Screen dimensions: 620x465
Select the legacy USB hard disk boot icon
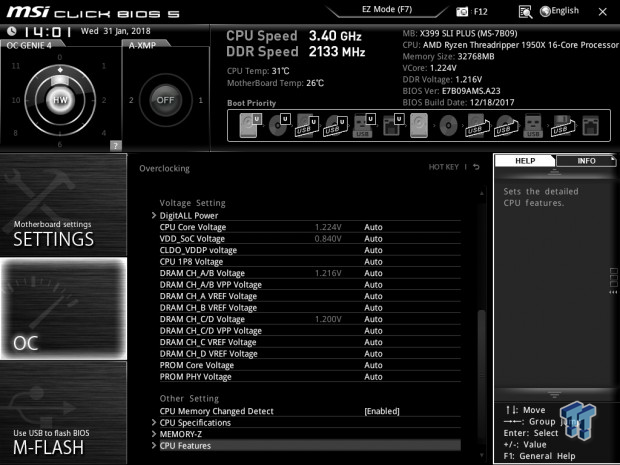[x=477, y=125]
